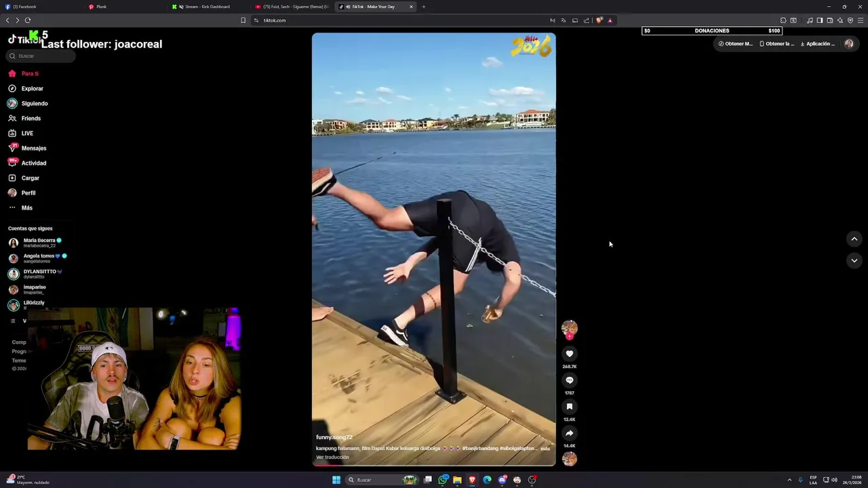Open the browser main menu

[861, 20]
